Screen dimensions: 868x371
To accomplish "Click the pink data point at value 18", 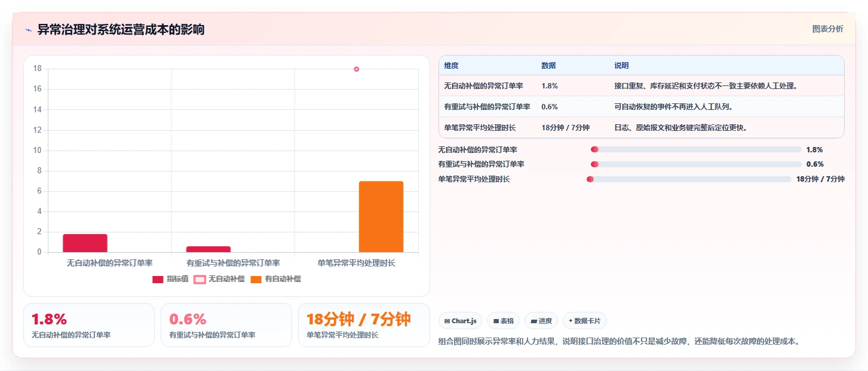I will tap(357, 69).
